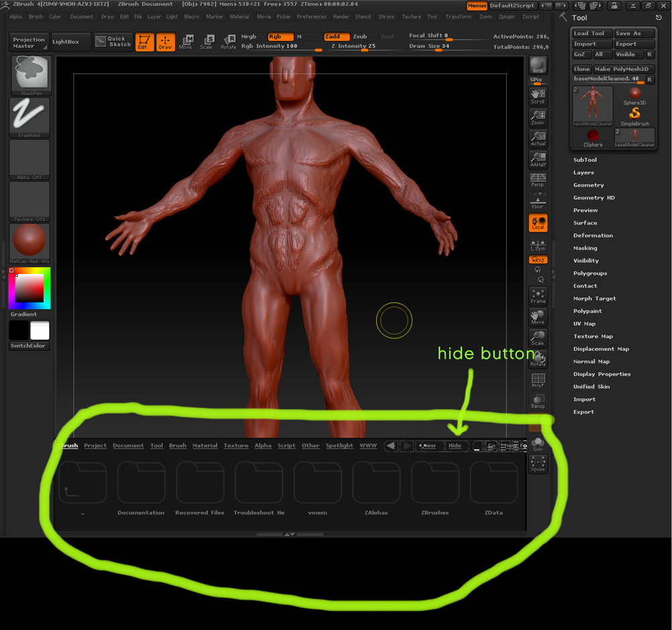The height and width of the screenshot is (630, 672).
Task: Expand the Masking section
Action: click(585, 248)
